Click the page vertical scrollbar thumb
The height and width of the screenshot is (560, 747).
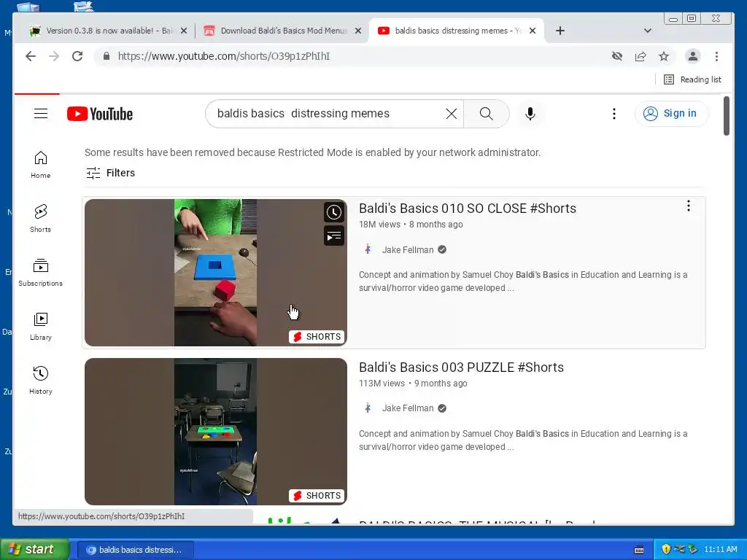click(x=727, y=116)
